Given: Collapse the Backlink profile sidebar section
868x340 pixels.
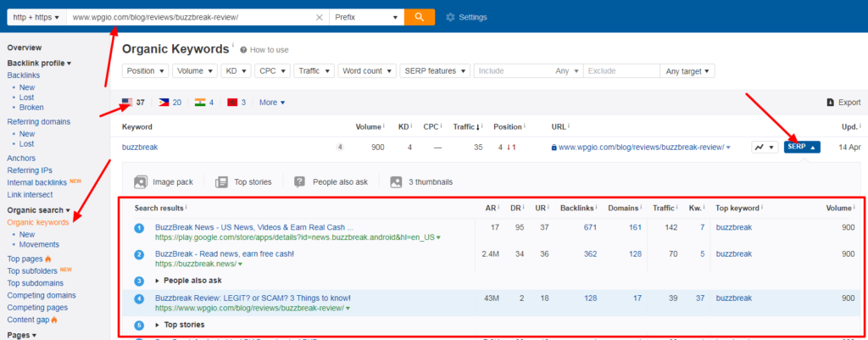Looking at the screenshot, I should pos(39,63).
